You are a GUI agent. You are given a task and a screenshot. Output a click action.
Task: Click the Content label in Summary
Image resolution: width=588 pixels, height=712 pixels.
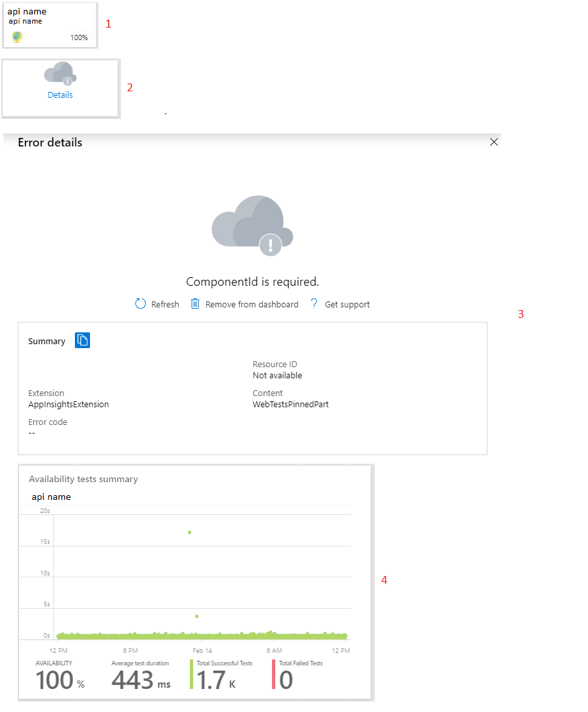pos(267,393)
